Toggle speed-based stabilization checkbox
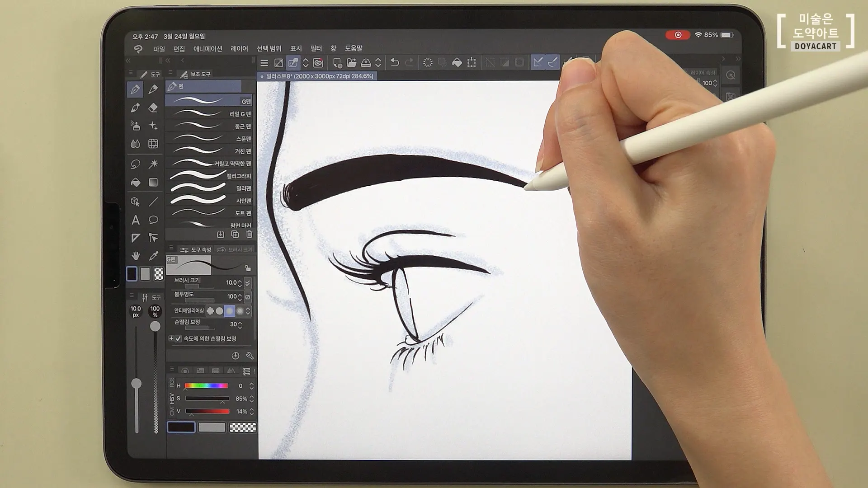This screenshot has width=868, height=488. [178, 338]
